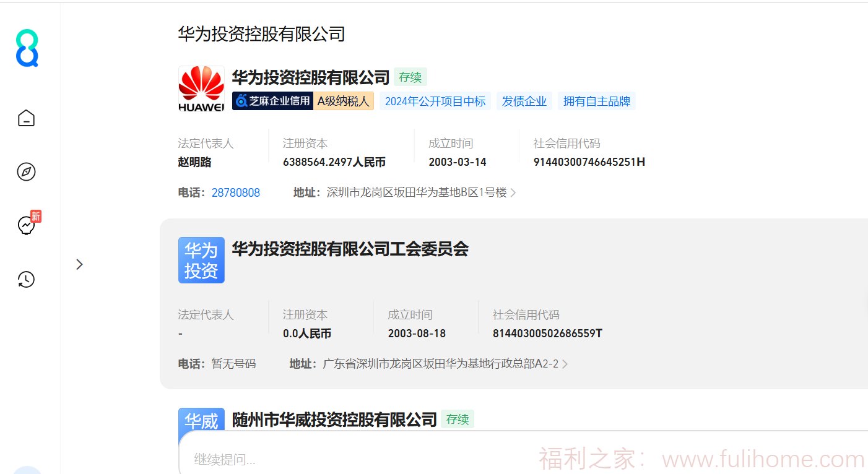Click founding date 2003-08-18
This screenshot has width=868, height=474.
pos(417,334)
